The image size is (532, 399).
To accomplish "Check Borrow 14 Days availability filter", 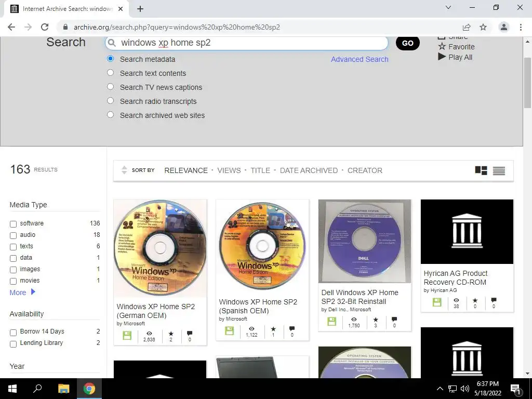I will pyautogui.click(x=13, y=332).
